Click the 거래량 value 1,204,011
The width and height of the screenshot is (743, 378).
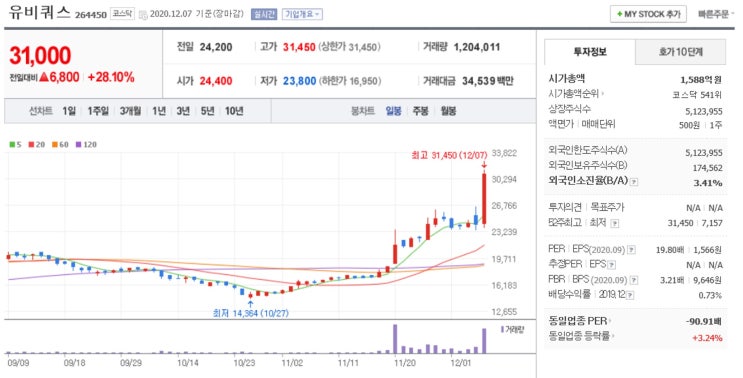[x=477, y=47]
